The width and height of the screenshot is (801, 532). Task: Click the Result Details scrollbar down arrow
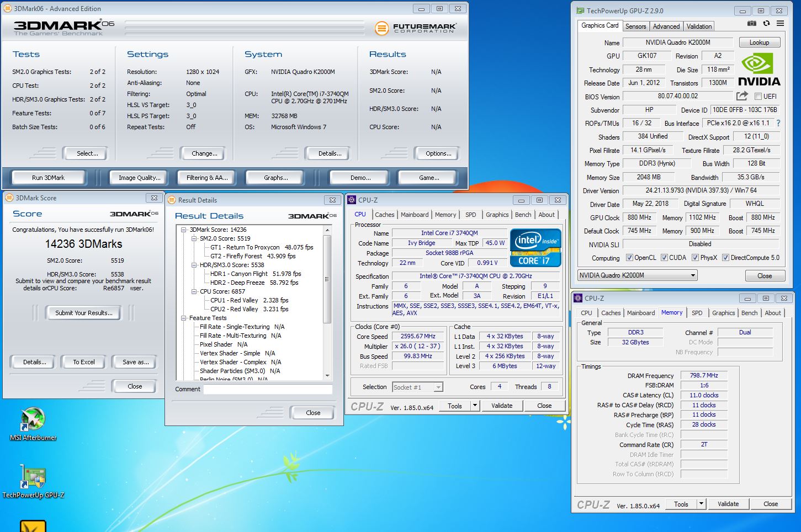[x=327, y=375]
